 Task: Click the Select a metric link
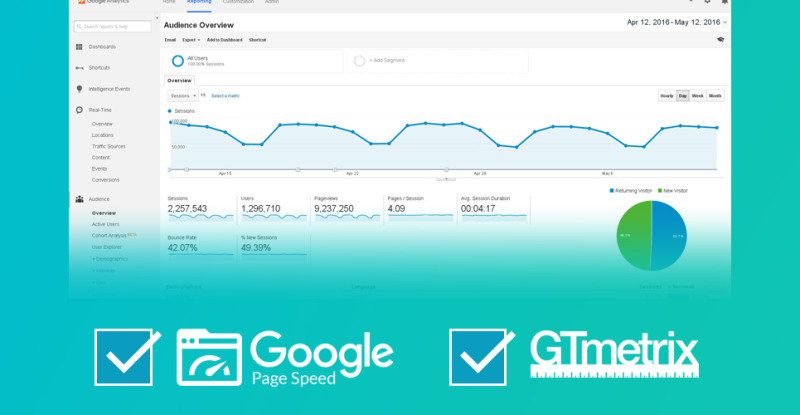225,96
